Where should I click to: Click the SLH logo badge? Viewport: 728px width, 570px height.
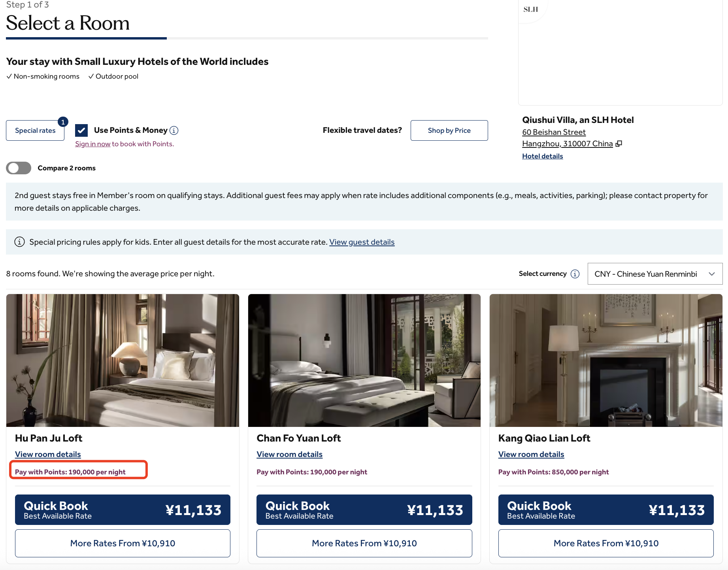(531, 9)
